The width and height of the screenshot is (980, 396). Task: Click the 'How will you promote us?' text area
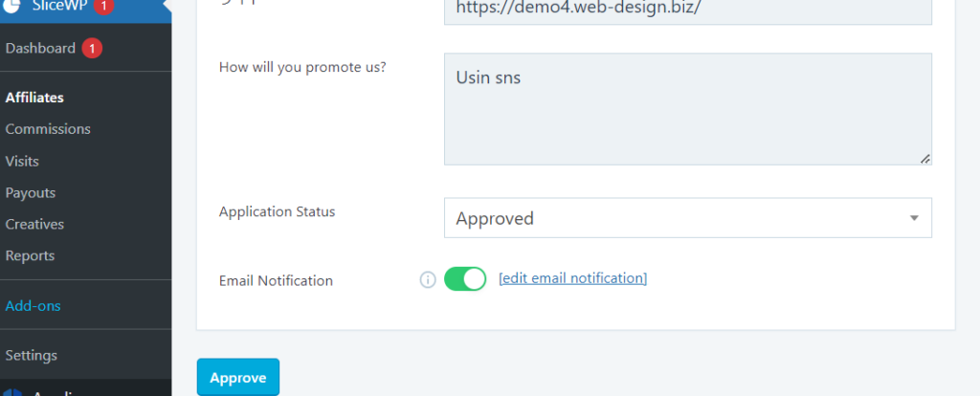click(687, 109)
